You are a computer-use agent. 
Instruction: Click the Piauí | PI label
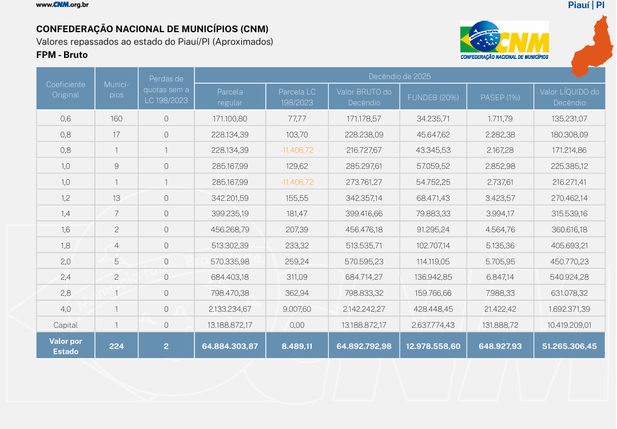click(x=586, y=5)
